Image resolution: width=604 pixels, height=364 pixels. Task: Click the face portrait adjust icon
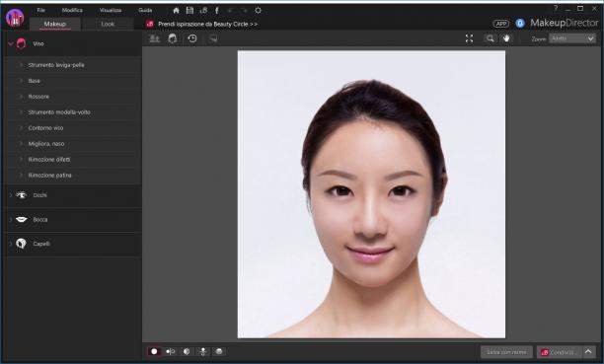(x=173, y=38)
